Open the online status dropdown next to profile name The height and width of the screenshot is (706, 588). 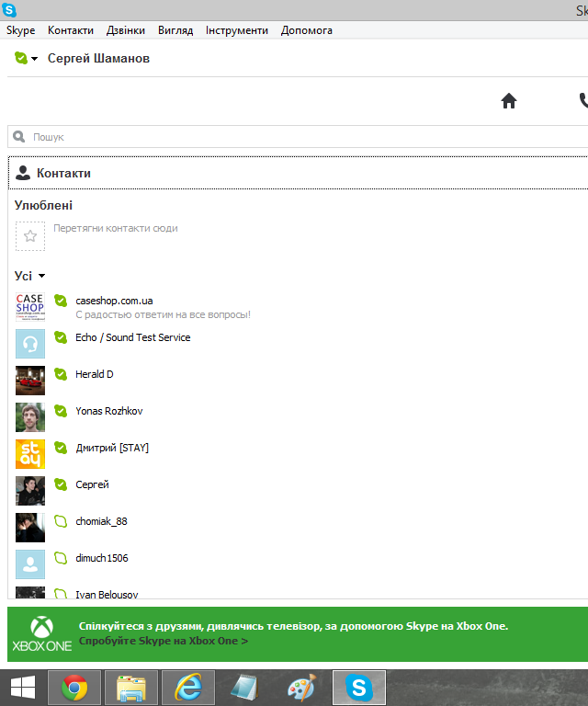[x=27, y=59]
